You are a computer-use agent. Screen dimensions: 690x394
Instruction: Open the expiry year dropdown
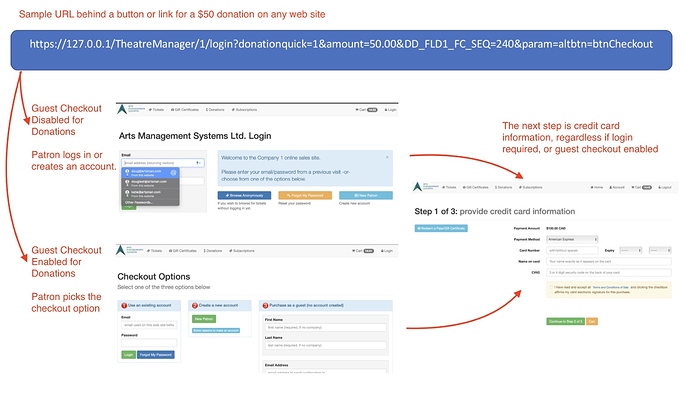pos(660,250)
